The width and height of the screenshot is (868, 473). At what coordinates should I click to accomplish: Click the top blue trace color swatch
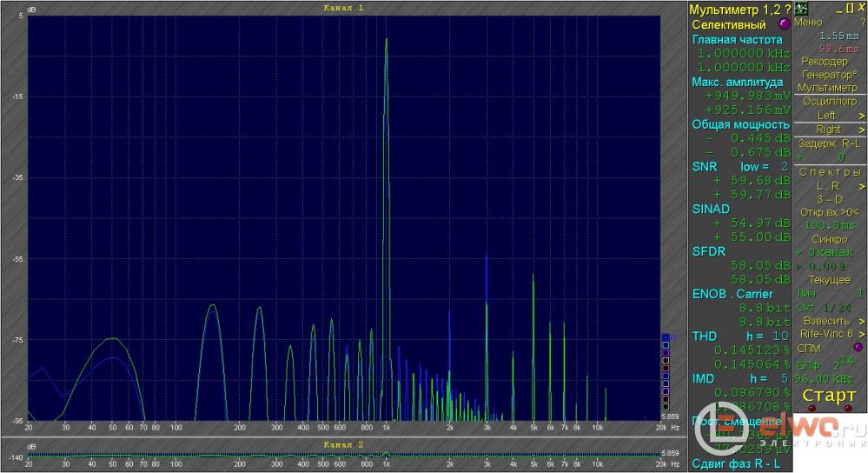coord(666,337)
